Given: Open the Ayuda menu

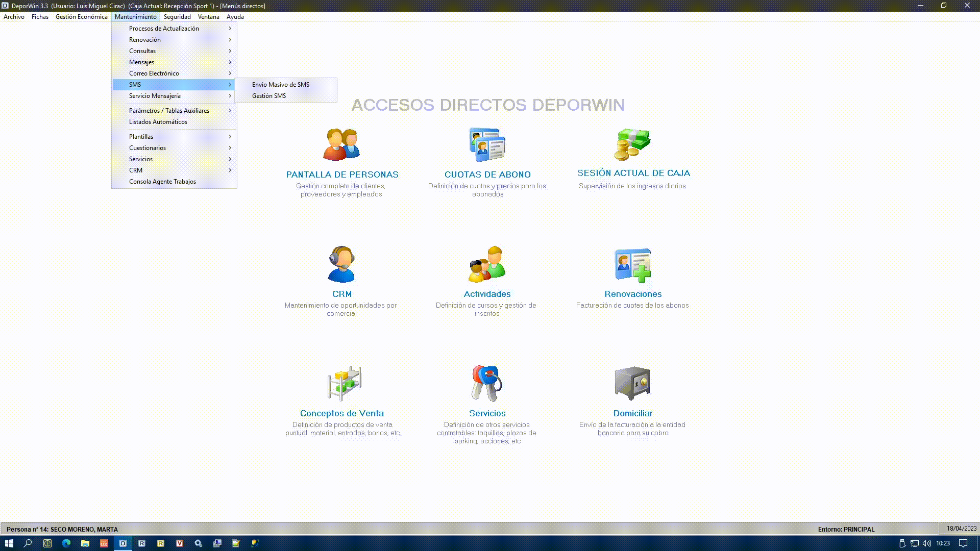Looking at the screenshot, I should (235, 17).
